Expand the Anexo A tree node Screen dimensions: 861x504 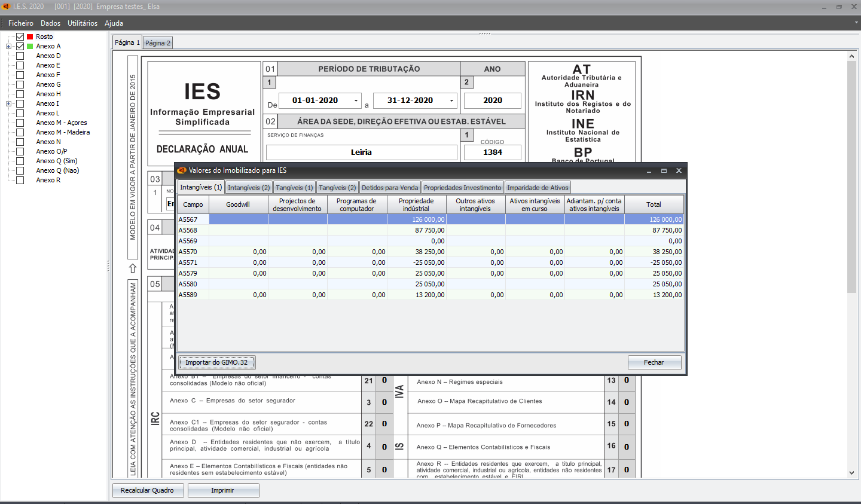[9, 46]
